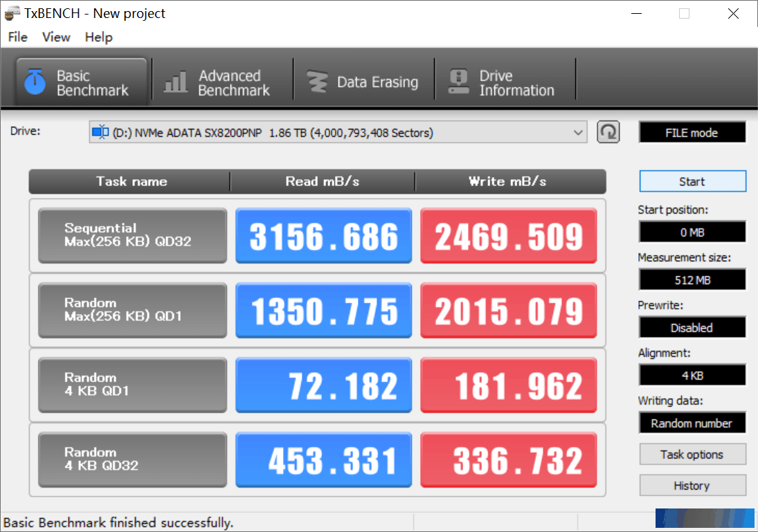Open benchmark History
The image size is (758, 532).
coord(693,485)
